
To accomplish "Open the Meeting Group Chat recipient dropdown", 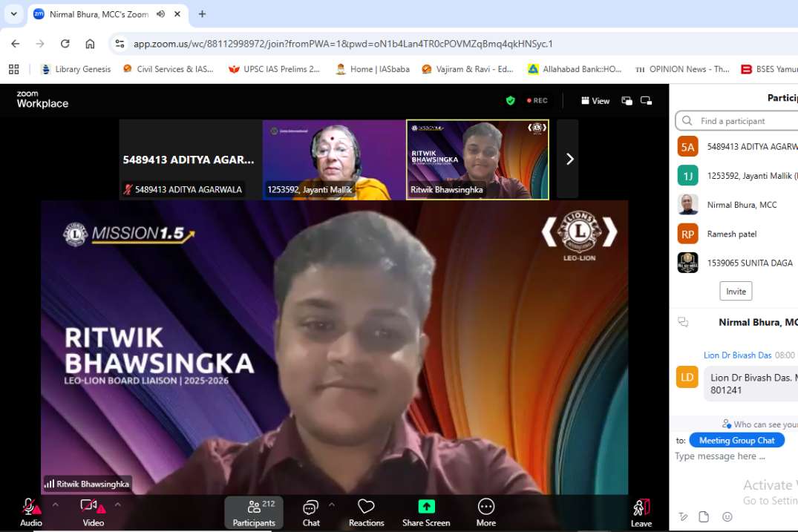I will point(736,441).
